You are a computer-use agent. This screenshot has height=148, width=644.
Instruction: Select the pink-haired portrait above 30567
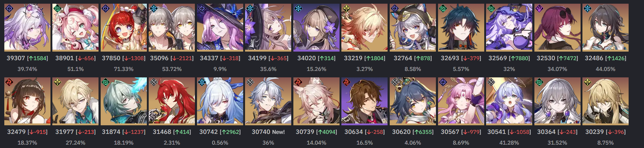tap(461, 101)
